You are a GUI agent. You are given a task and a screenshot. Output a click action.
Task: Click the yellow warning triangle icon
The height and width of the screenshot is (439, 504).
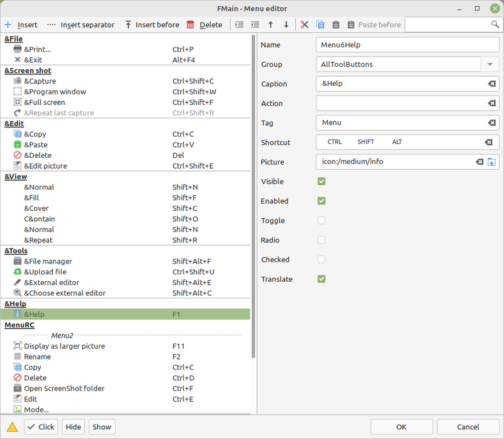coord(12,427)
